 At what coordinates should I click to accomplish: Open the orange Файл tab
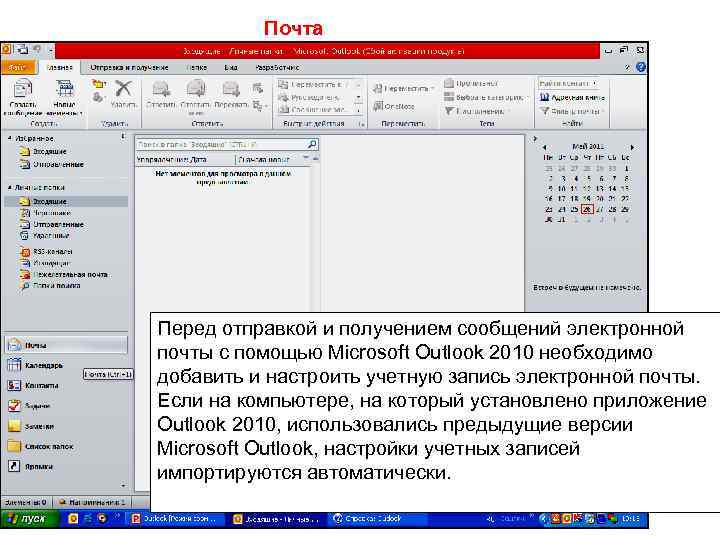(18, 67)
